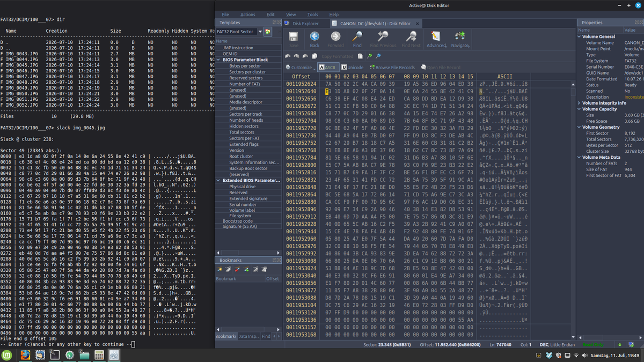Toggle the Unicode view mode
Image resolution: width=644 pixels, height=362 pixels.
pyautogui.click(x=352, y=68)
